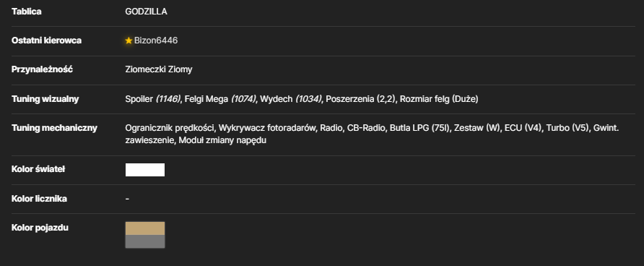The image size is (644, 266).
Task: Click the gray lower vehicle color swatch
Action: pyautogui.click(x=145, y=241)
